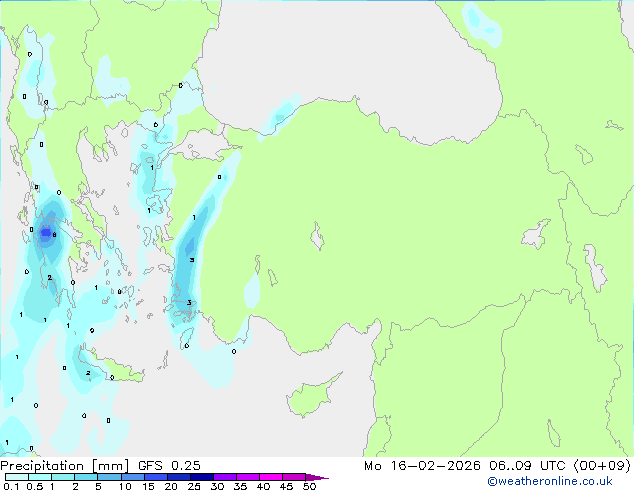This screenshot has width=634, height=490.
Task: Click the "06..09 UTC" time text
Action: coord(527,466)
